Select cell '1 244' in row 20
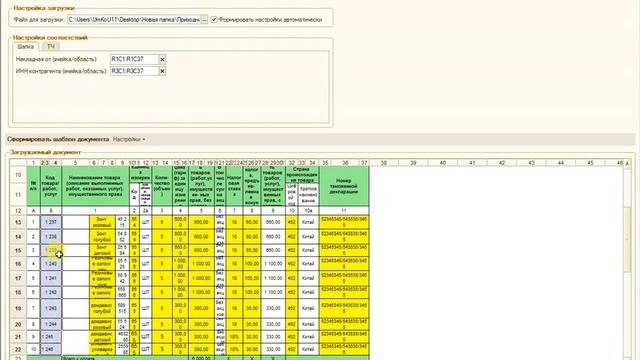 tap(51, 324)
